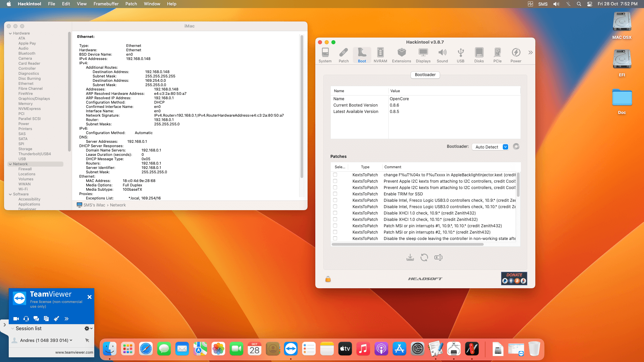Image resolution: width=644 pixels, height=362 pixels.
Task: Check the 'Disable XHCI 1.0 check, 10.9.*' patch
Action: click(x=335, y=213)
